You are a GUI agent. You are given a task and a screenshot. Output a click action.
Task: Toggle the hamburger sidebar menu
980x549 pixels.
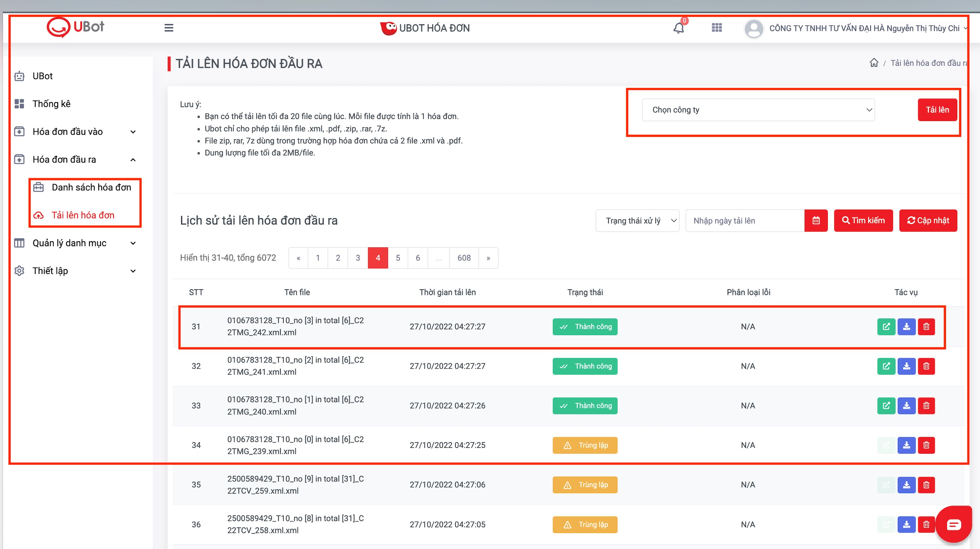pos(169,28)
